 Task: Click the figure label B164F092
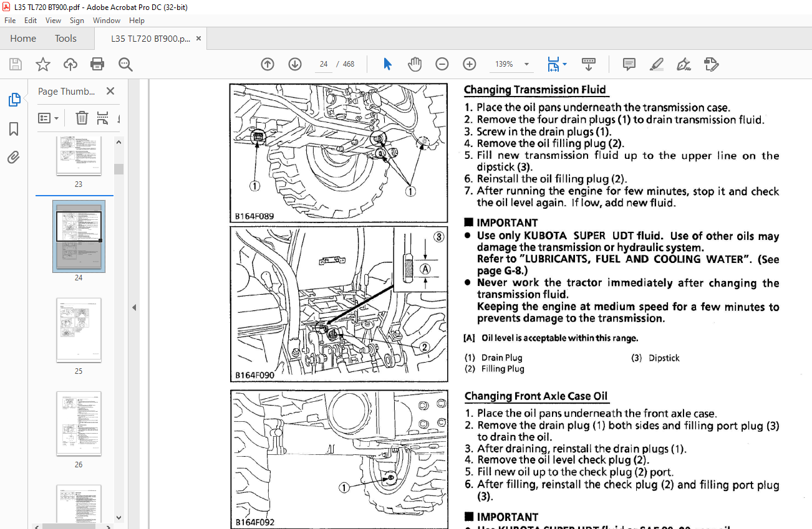254,522
